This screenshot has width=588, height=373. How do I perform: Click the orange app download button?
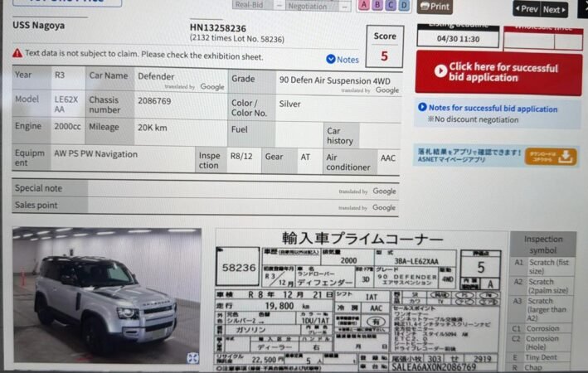click(550, 157)
